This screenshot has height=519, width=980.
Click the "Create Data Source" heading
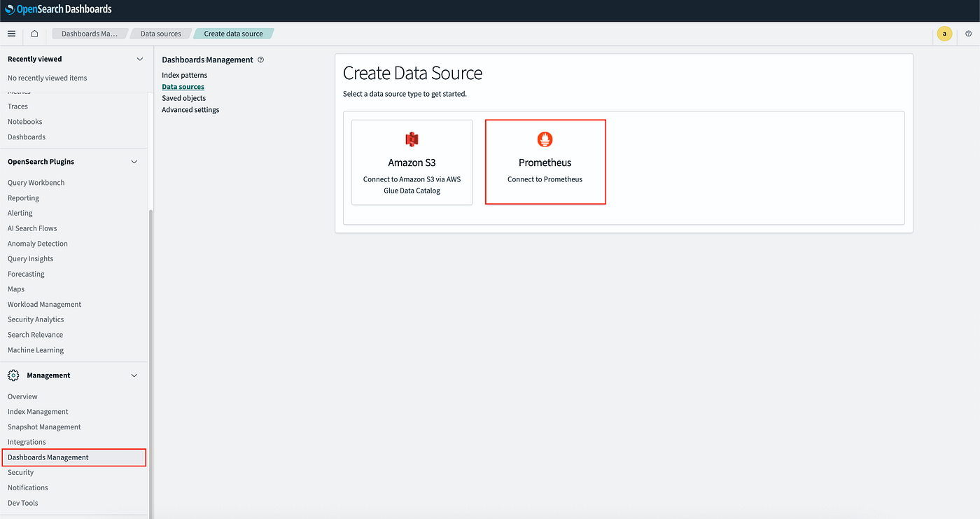413,73
